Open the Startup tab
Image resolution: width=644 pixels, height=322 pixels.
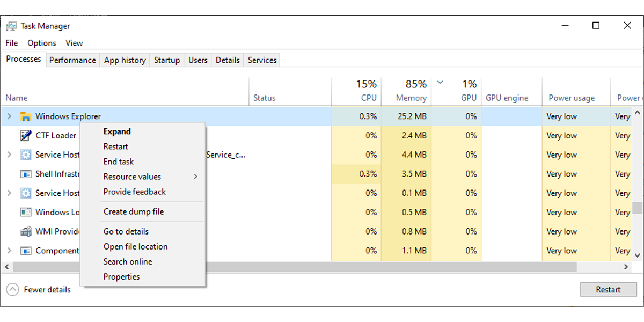(167, 60)
